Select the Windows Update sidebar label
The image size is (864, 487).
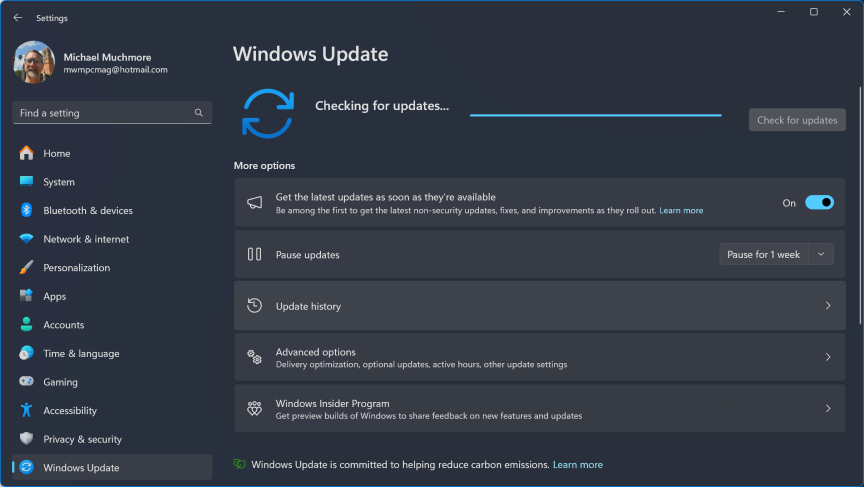point(81,468)
